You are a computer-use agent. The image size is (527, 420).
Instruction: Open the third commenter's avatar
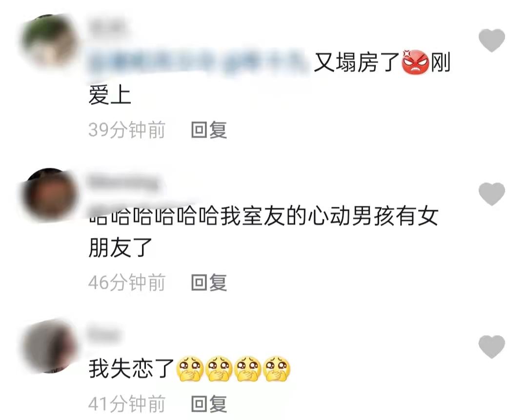coord(50,346)
